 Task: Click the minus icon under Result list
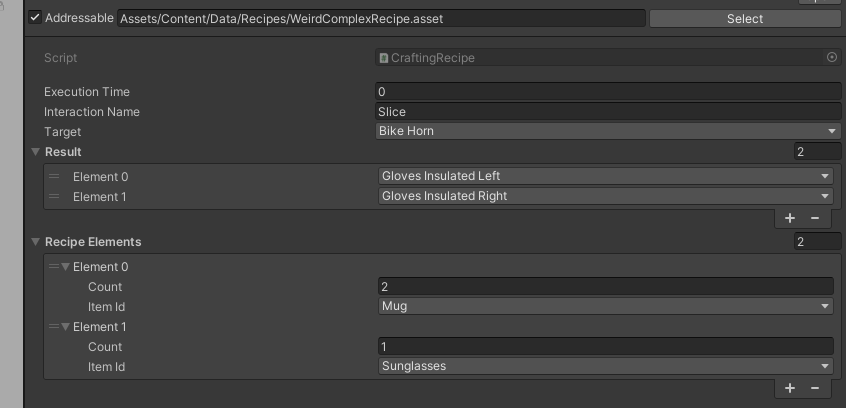pos(814,218)
